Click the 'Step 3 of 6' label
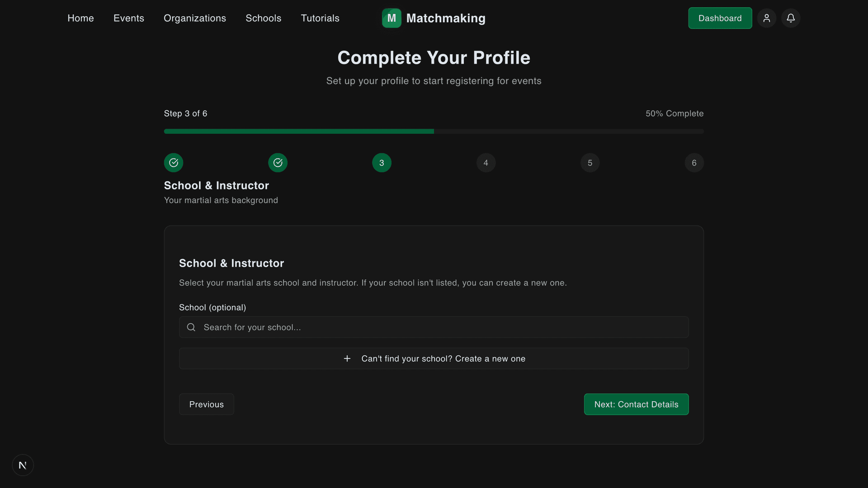This screenshot has width=868, height=488. (186, 113)
